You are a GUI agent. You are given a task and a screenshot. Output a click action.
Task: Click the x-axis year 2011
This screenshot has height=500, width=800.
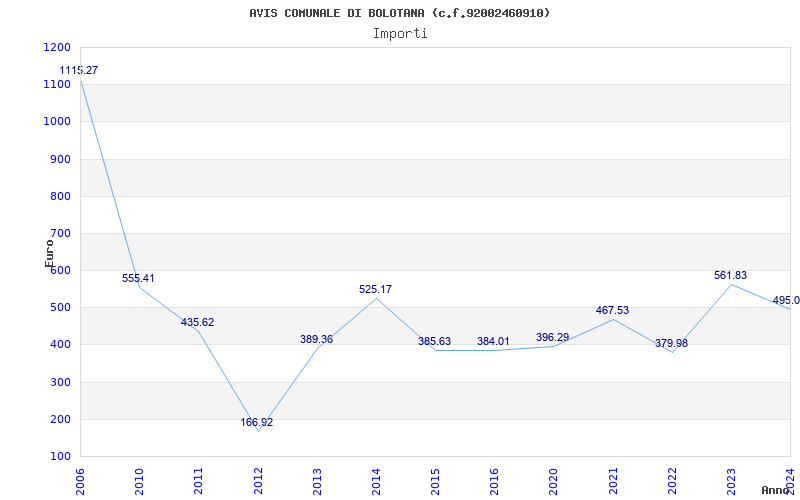198,481
